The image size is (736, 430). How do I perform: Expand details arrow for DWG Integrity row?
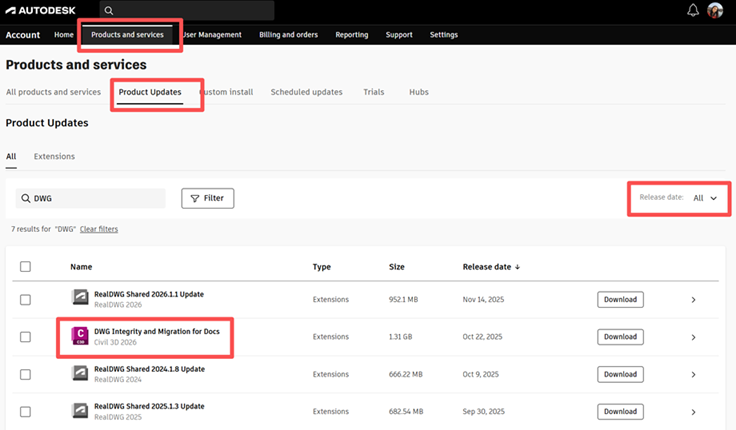(x=693, y=337)
